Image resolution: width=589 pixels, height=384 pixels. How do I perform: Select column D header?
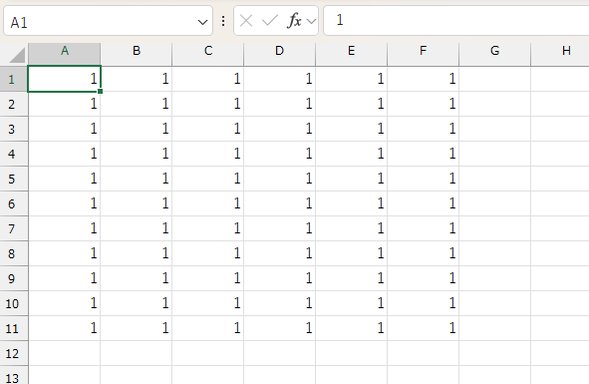279,54
